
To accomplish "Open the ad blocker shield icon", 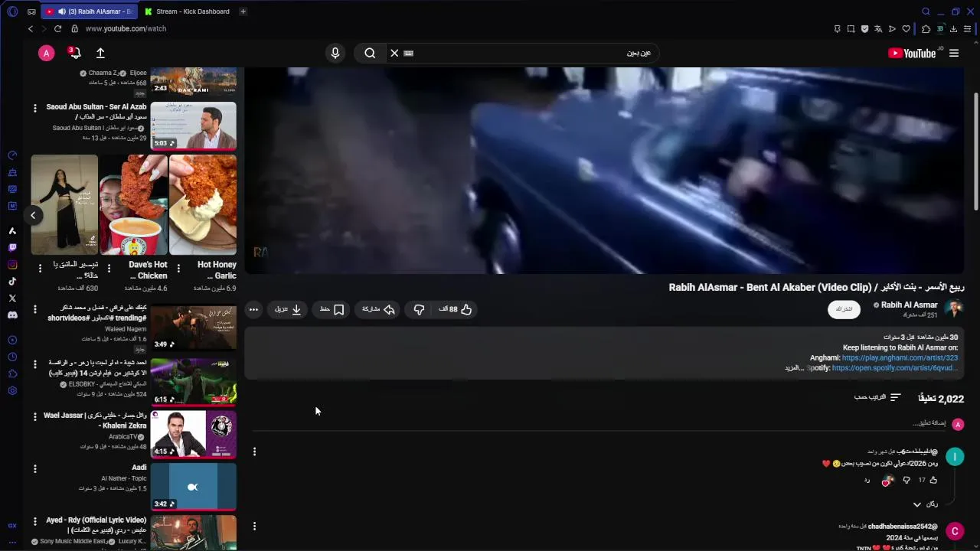I will [864, 29].
